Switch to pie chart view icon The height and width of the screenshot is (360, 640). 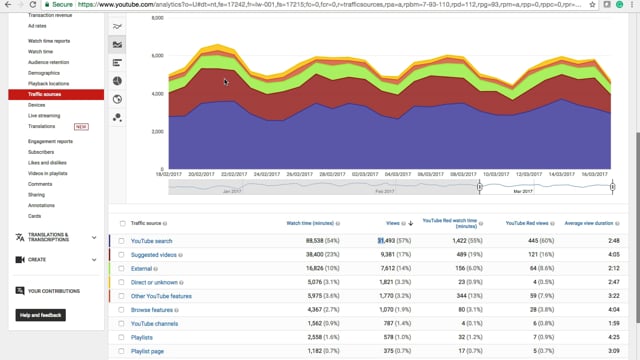point(117,81)
